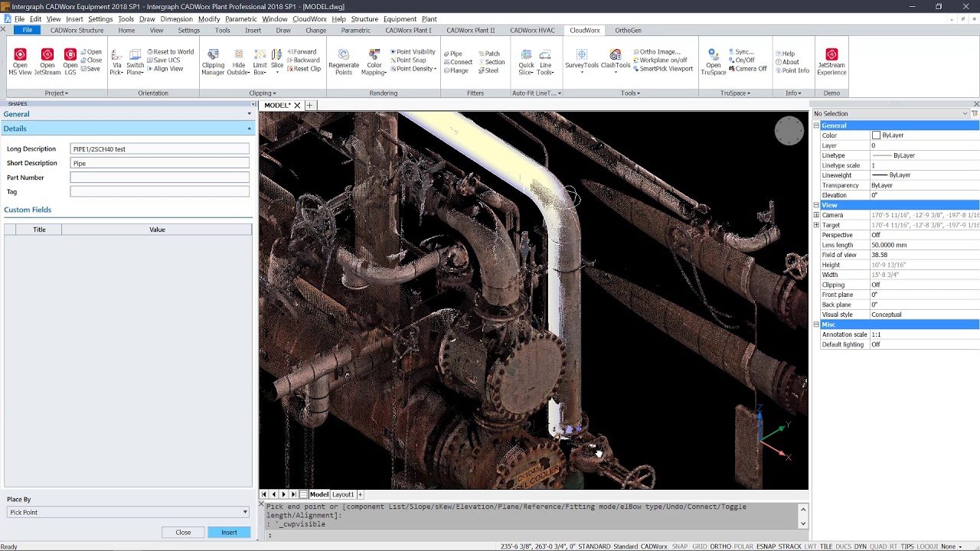The width and height of the screenshot is (980, 551).
Task: Open the Point Density dropdown
Action: (413, 69)
